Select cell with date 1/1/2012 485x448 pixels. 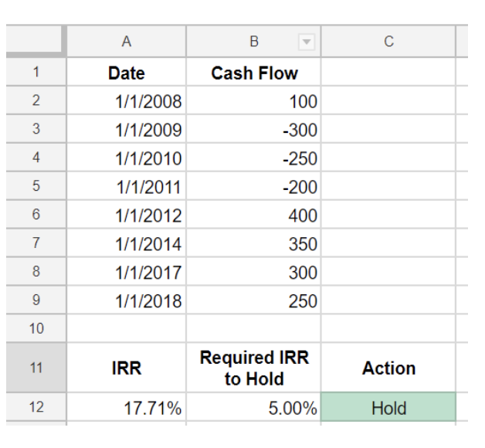126,214
